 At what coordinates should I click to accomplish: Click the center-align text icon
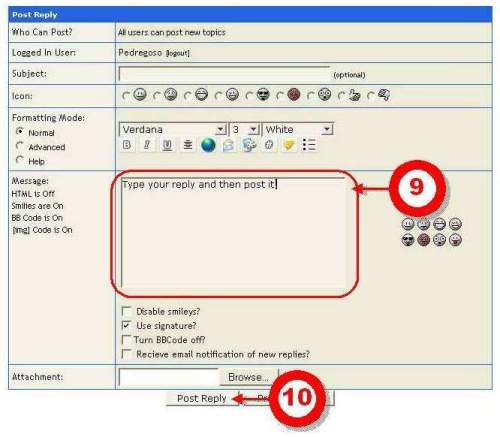pyautogui.click(x=188, y=145)
